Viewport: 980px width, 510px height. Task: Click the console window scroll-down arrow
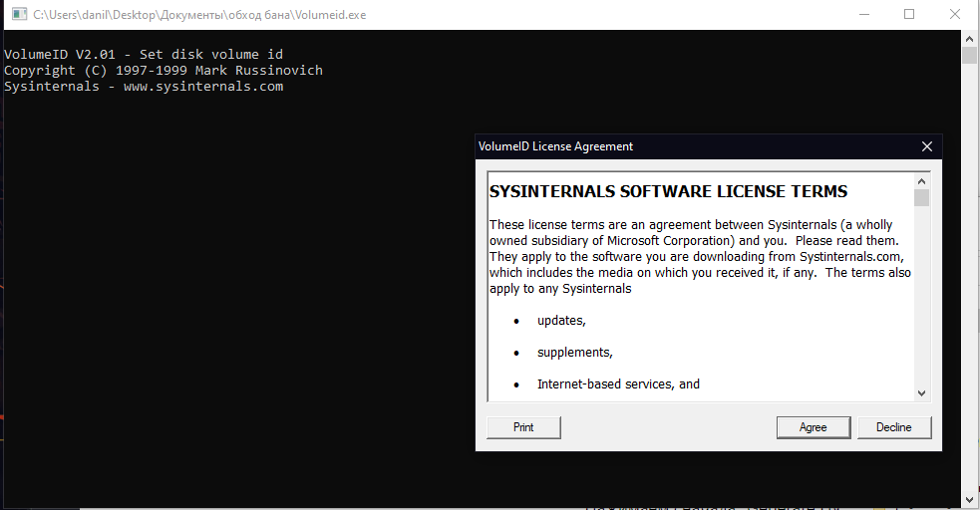[969, 499]
